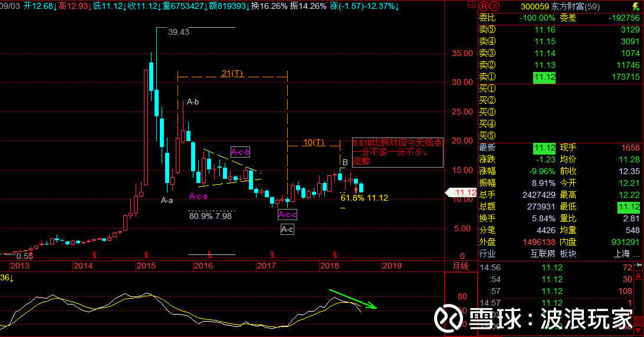
Task: Click the S marker above the 2015 label
Action: [146, 255]
